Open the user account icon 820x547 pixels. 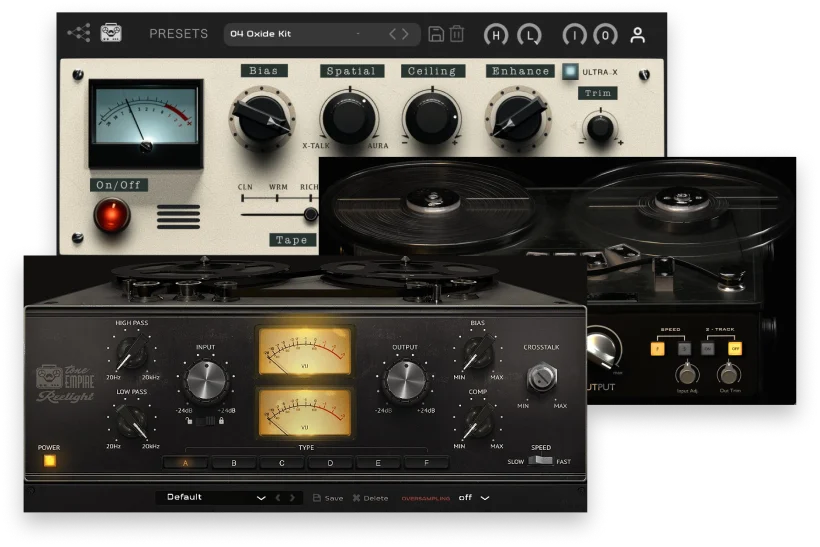tap(637, 35)
